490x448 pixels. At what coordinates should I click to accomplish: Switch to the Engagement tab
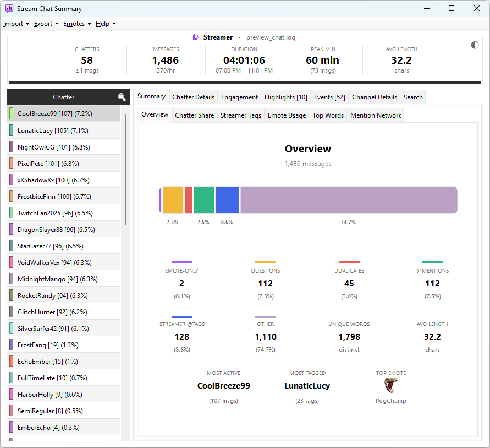click(x=239, y=97)
